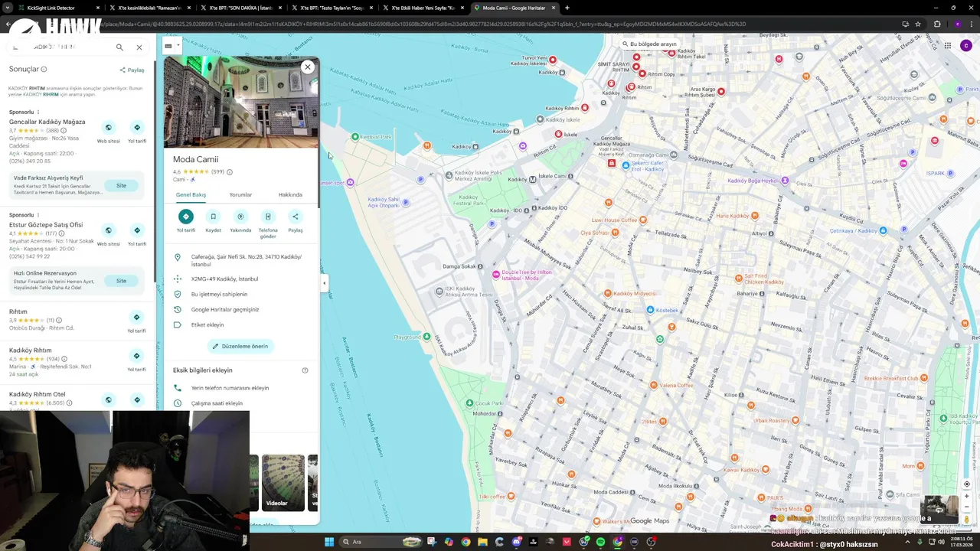
Task: Open Spotify from the taskbar
Action: tap(601, 542)
